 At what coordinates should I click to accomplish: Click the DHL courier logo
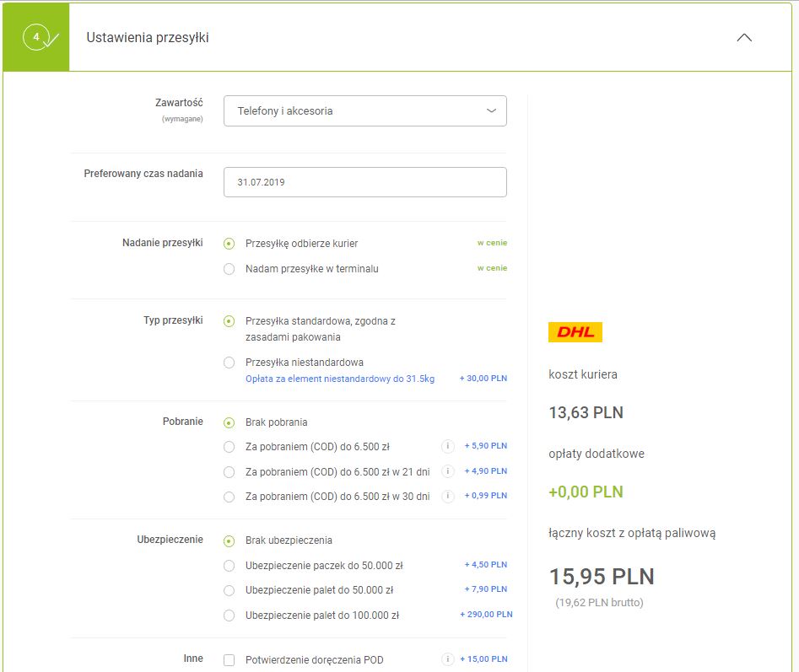(575, 332)
